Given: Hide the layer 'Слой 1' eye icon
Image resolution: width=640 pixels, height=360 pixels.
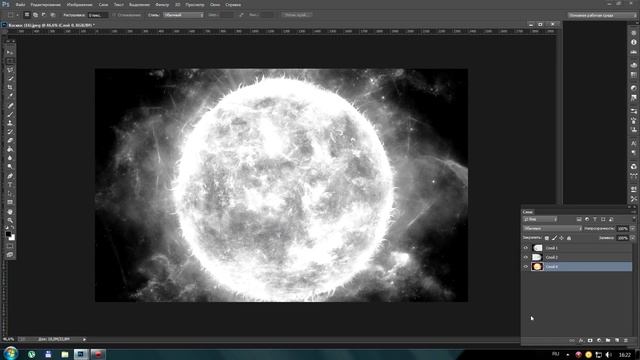Looking at the screenshot, I should click(526, 248).
